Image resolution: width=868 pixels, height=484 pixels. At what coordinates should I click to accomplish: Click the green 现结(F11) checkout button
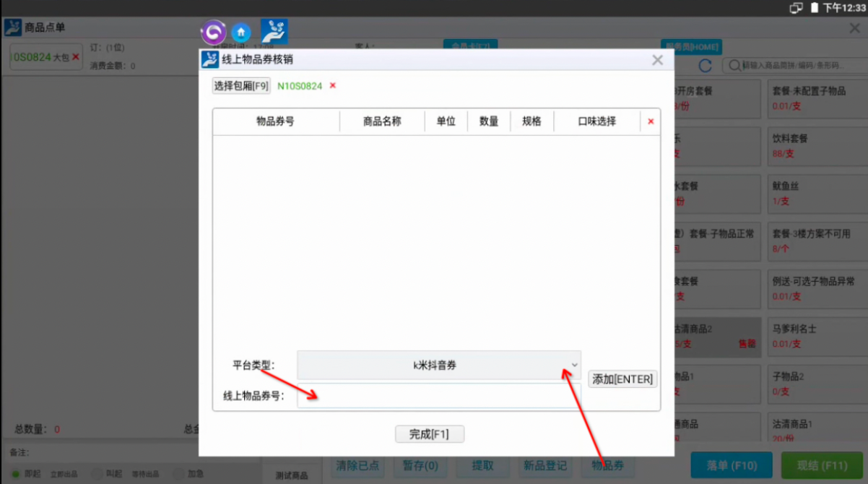click(x=821, y=465)
